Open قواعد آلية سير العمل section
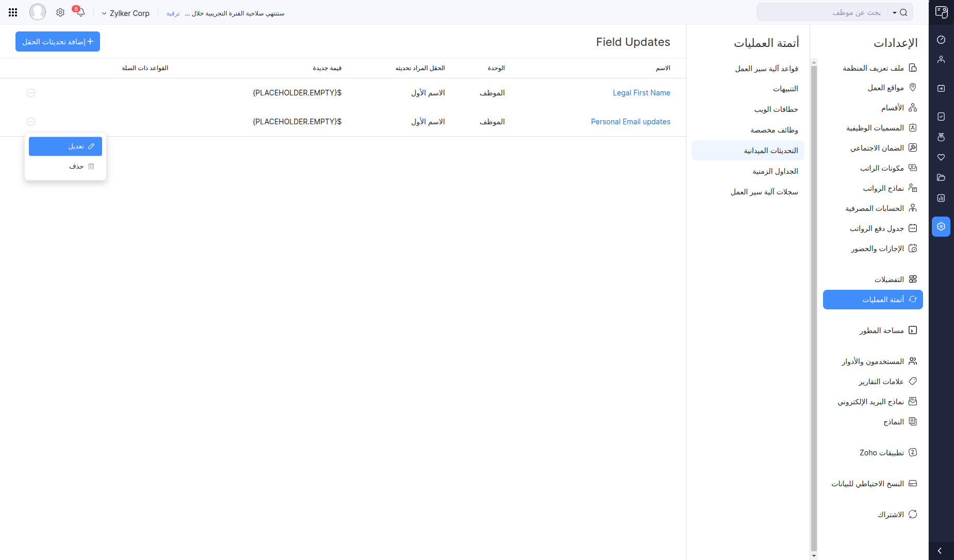Screen dimensions: 954x560 point(766,69)
